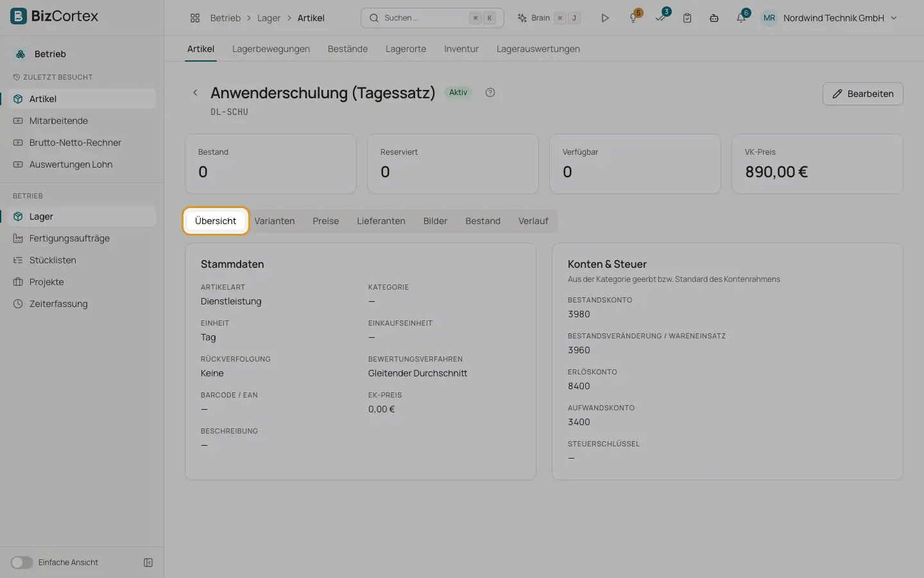Click the help question mark next to Aktiv
The image size is (924, 578).
(x=490, y=92)
